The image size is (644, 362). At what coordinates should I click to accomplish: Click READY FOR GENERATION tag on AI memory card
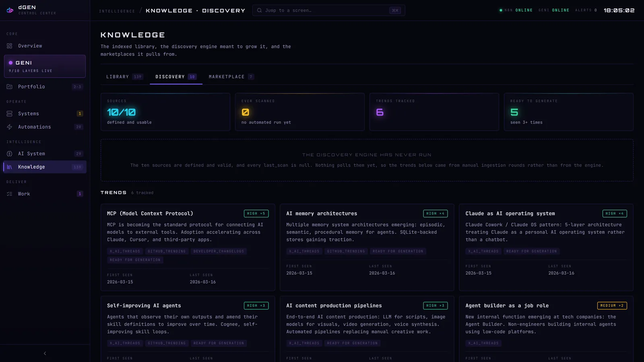(x=398, y=251)
